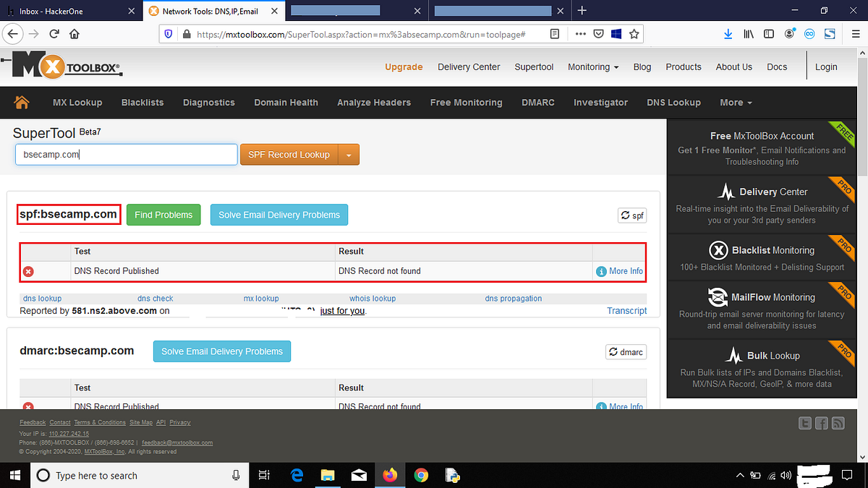Show hidden system tray icons

pos(739,475)
